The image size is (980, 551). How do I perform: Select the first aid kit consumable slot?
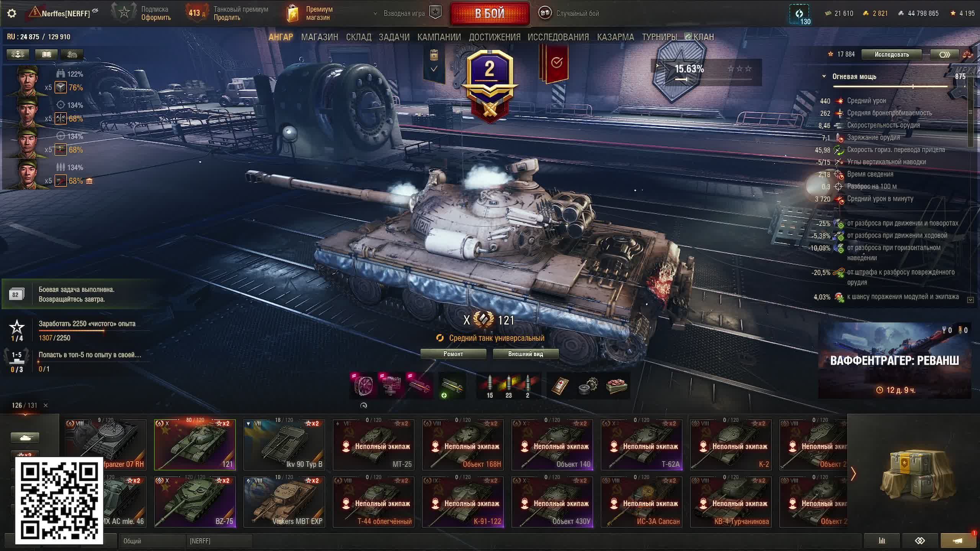tap(560, 386)
